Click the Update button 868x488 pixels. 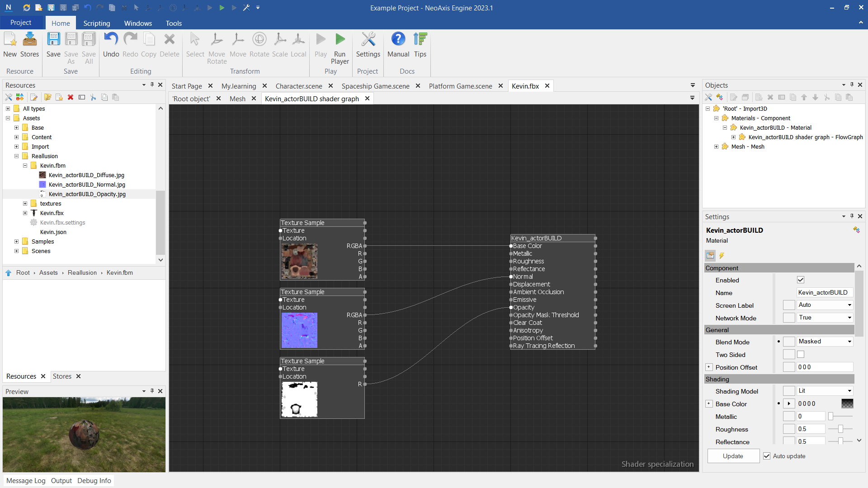point(733,456)
